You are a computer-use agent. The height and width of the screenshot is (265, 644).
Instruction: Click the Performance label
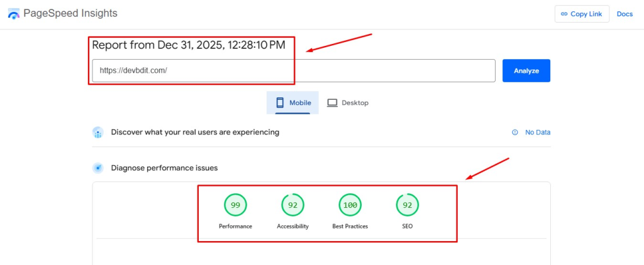click(x=235, y=227)
